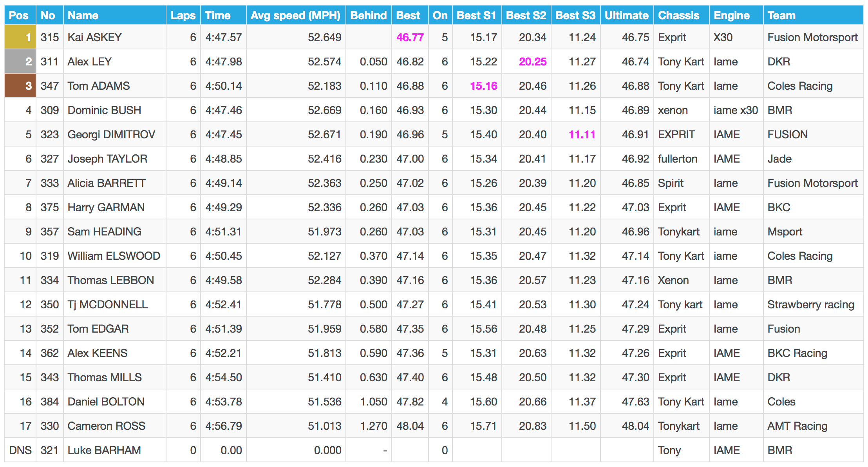Select driver name Sam HEADING

coord(105,232)
